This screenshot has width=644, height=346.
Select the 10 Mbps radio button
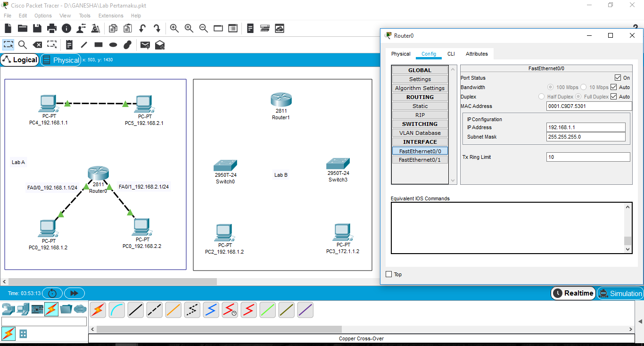click(x=583, y=87)
